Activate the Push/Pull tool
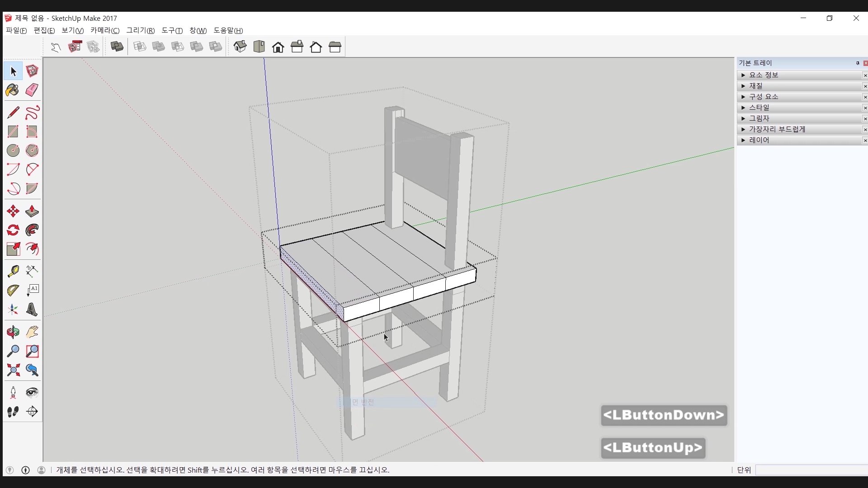This screenshot has height=488, width=868. tap(32, 211)
